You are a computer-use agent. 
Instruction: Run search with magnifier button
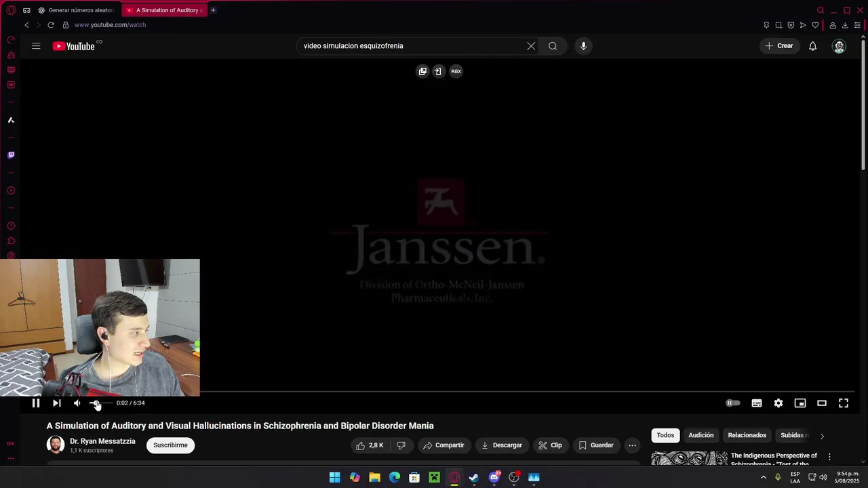point(553,46)
